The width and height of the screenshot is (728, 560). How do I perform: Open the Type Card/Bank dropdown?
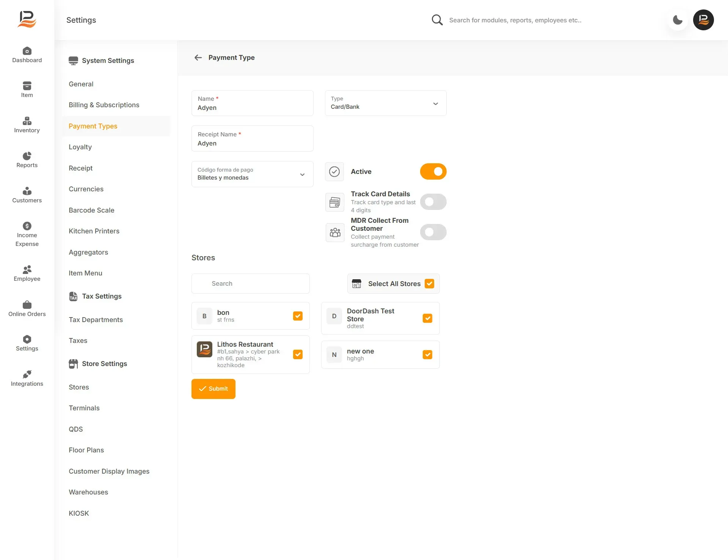[x=386, y=103]
